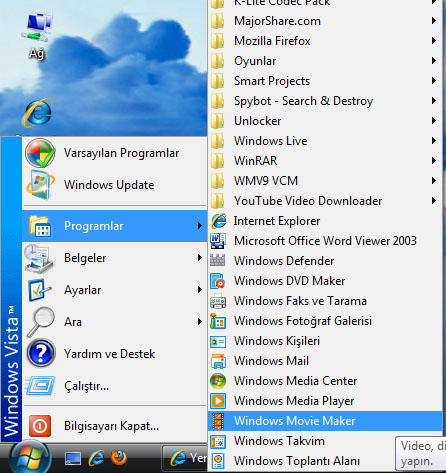This screenshot has width=446, height=473.
Task: Expand the Windows Live submenu arrow
Action: (x=434, y=140)
